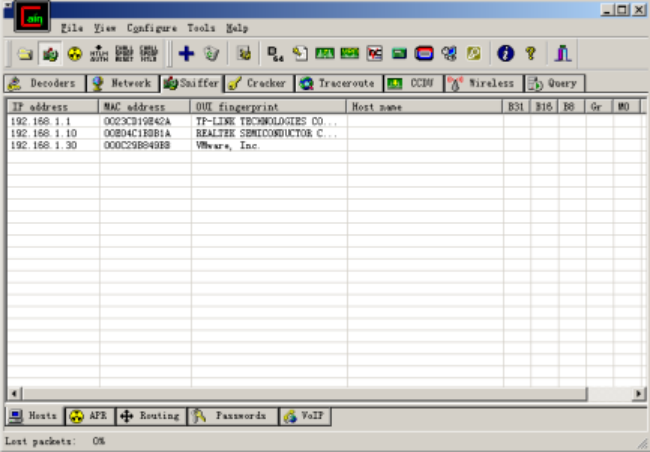Open the Passwords bottom tab
This screenshot has height=452, width=650.
233,416
